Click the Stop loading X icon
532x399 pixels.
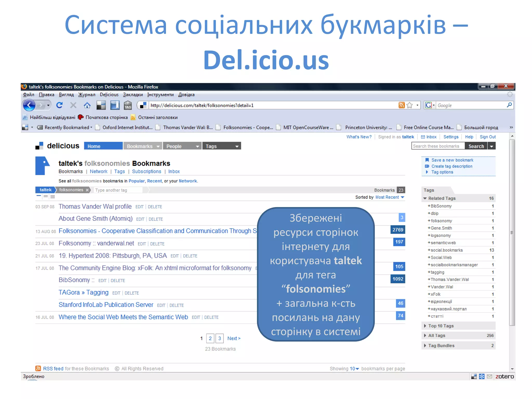point(73,105)
